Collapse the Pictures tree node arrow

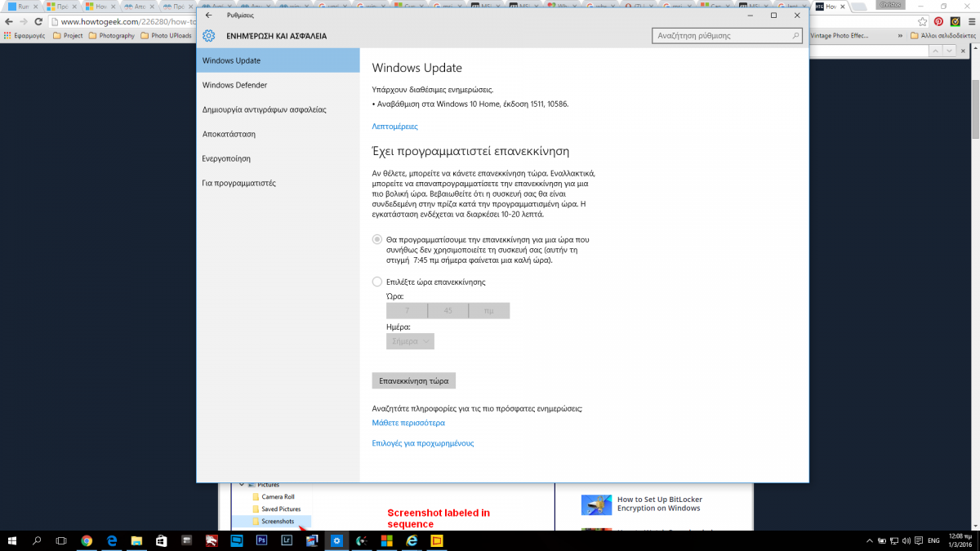(x=242, y=485)
